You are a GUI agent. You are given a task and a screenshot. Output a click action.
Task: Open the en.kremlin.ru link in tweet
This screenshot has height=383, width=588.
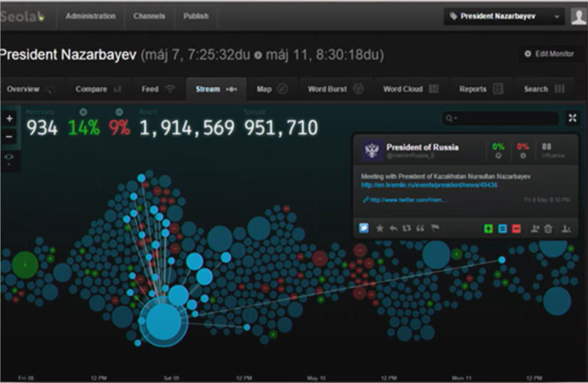click(429, 184)
